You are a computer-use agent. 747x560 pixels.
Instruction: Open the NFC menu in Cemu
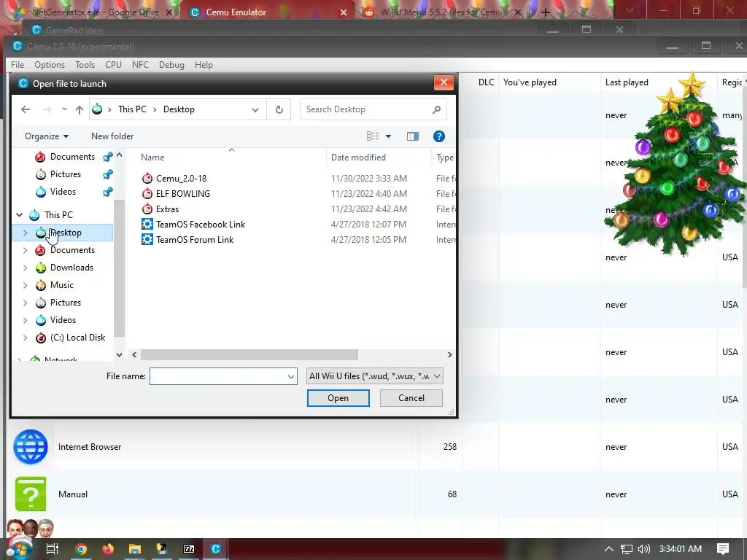[140, 65]
